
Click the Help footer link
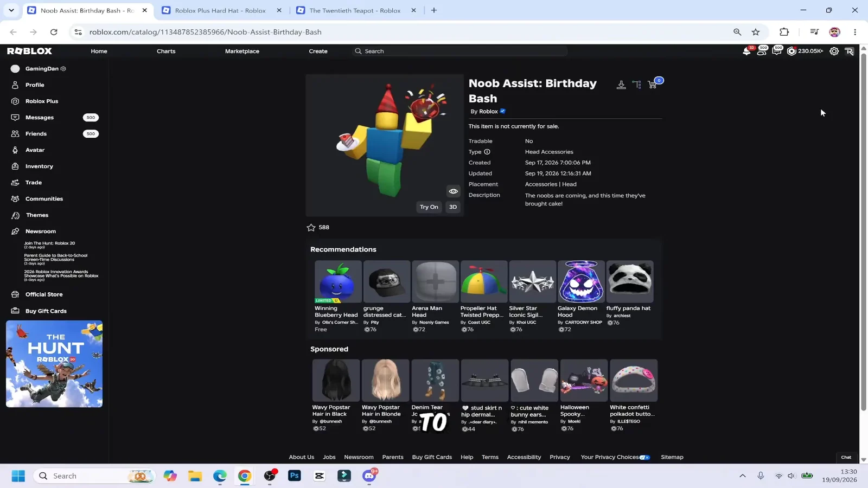467,457
